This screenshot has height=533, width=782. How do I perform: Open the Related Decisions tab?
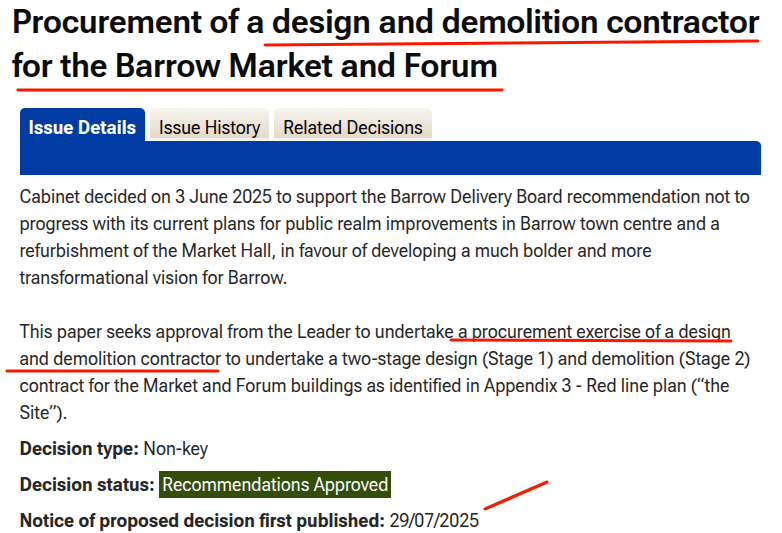352,128
